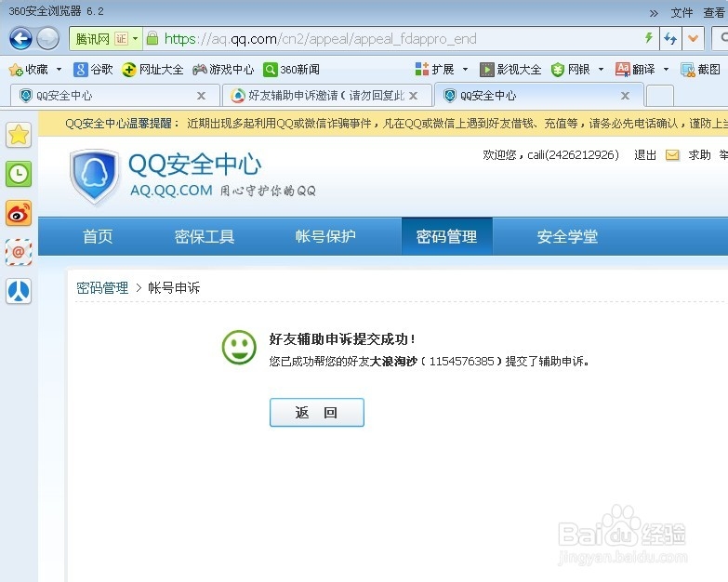The width and height of the screenshot is (728, 582).
Task: Click the new tab button
Action: (660, 96)
